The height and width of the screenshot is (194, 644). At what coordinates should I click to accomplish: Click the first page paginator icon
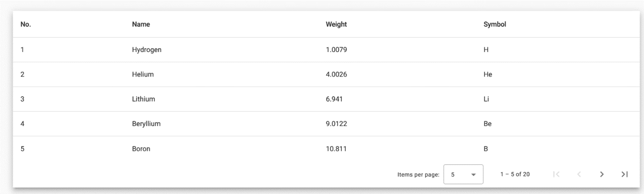(x=557, y=174)
